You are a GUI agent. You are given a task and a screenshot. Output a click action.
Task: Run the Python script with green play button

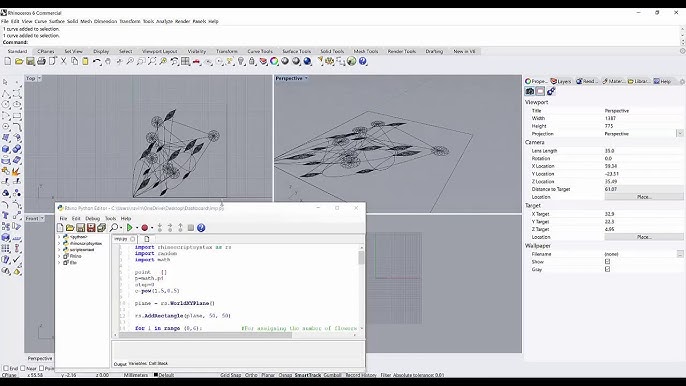click(130, 228)
